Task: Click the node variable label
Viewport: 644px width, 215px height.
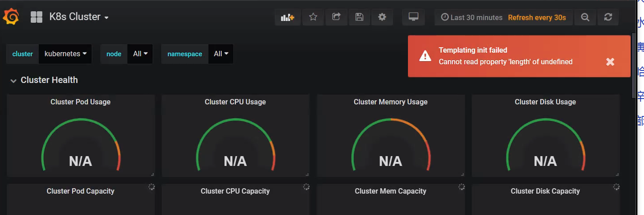Action: pyautogui.click(x=114, y=54)
